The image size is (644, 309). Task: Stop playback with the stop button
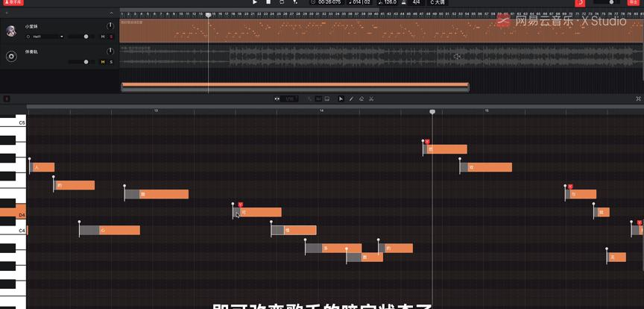coord(268,2)
